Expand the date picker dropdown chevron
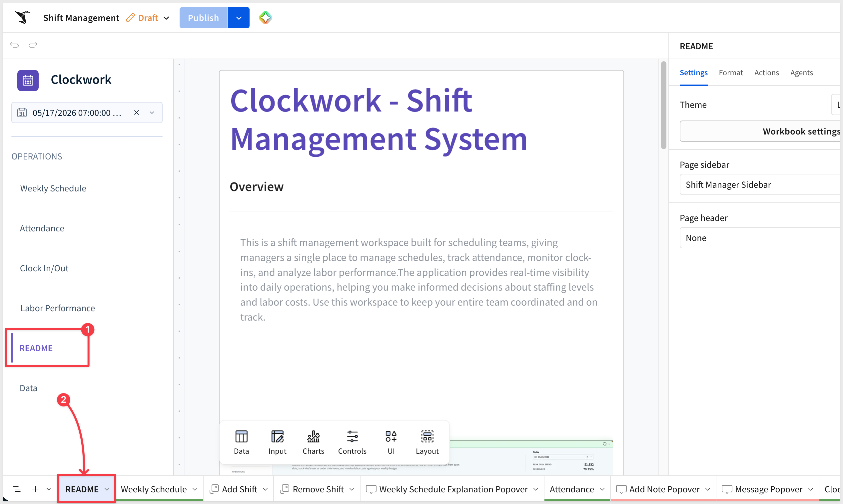 pos(152,113)
